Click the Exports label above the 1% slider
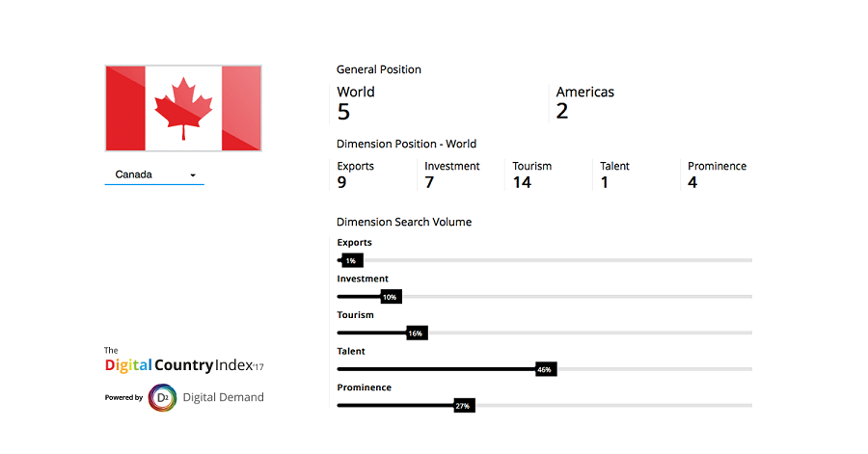868x454 pixels. [354, 243]
